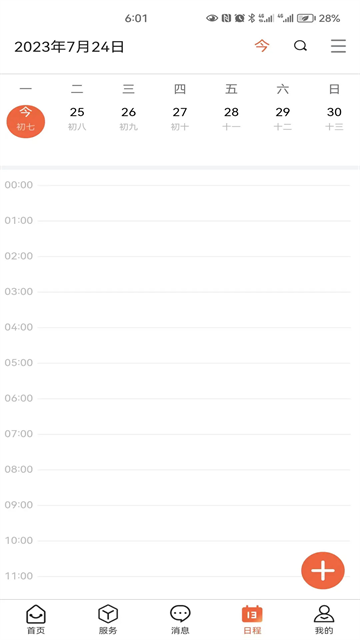The height and width of the screenshot is (640, 360).
Task: Select the 日程 schedule tab icon
Action: (x=252, y=619)
